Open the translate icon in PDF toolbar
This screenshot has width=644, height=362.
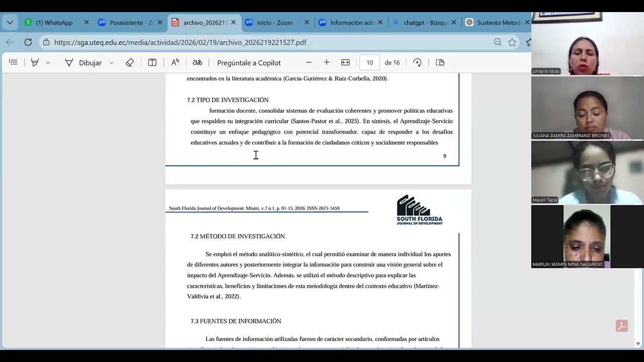point(197,62)
